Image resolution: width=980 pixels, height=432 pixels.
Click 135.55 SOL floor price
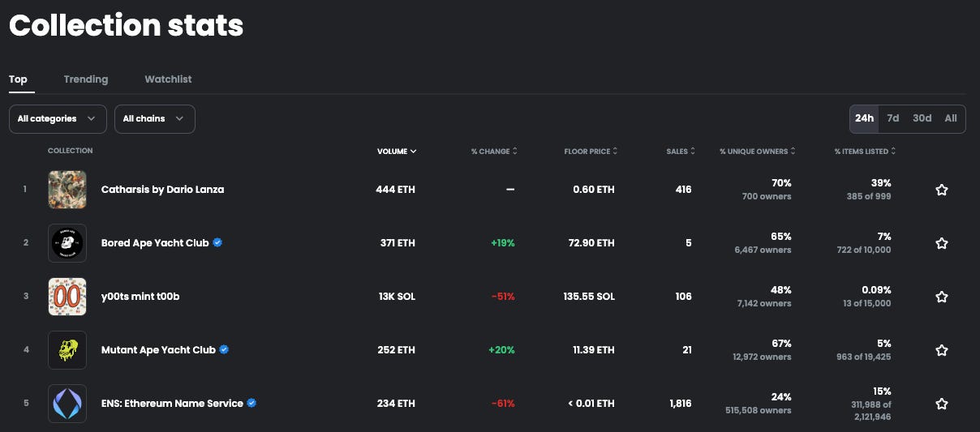tap(589, 297)
